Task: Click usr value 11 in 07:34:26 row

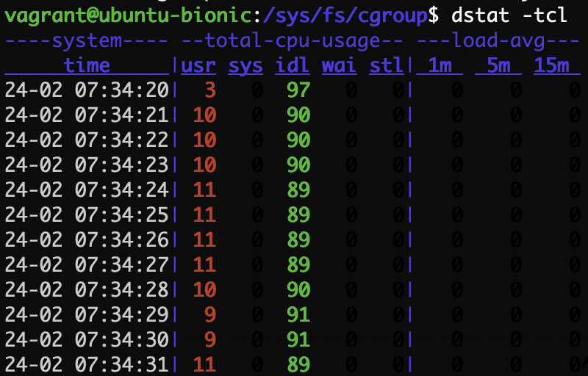Action: point(205,239)
